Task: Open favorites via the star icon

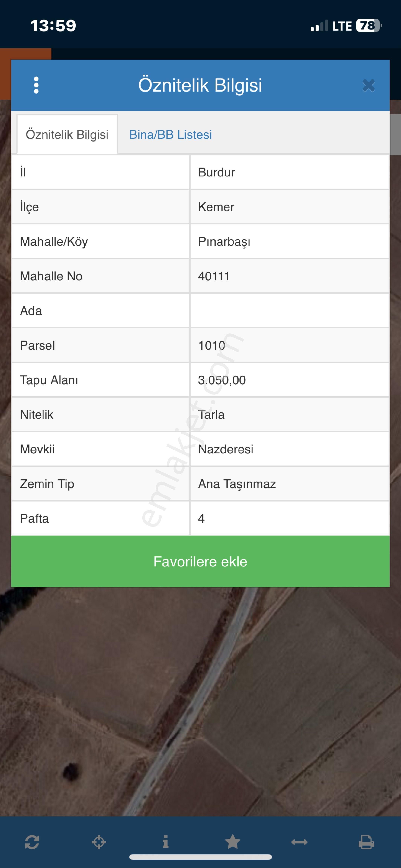Action: (233, 842)
